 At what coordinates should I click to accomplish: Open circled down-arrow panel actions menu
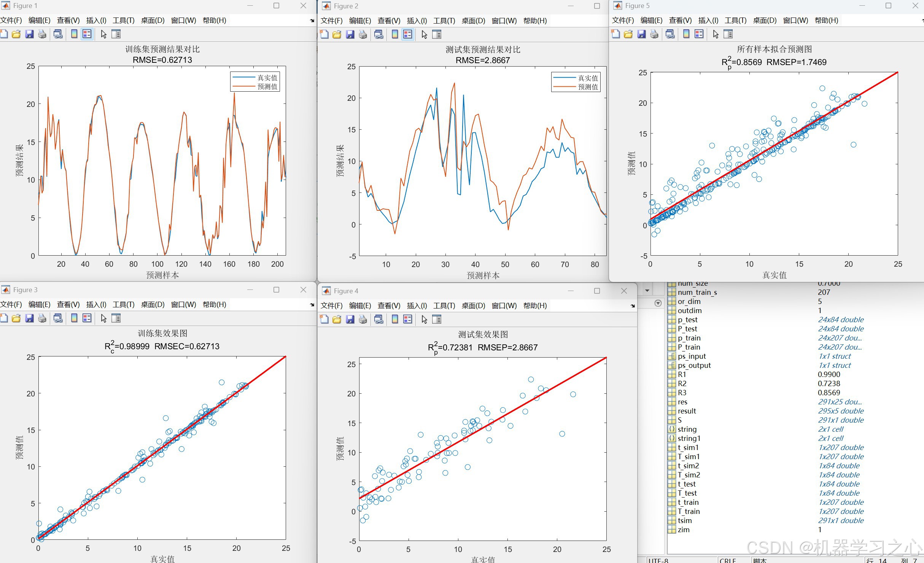pos(658,303)
